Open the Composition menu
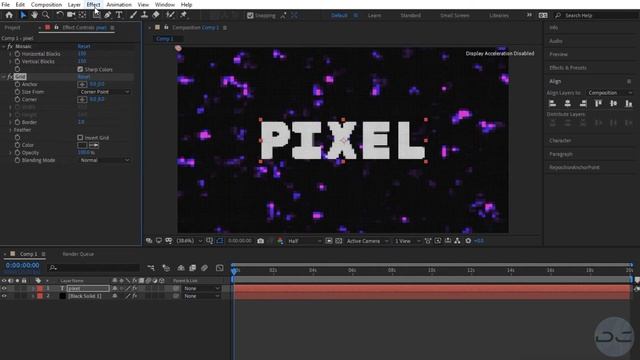 click(46, 4)
